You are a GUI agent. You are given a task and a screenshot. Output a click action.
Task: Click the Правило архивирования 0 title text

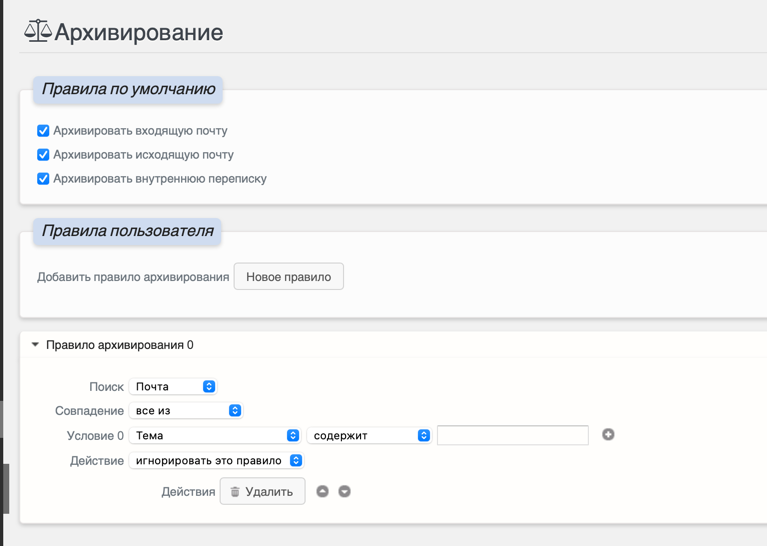120,345
